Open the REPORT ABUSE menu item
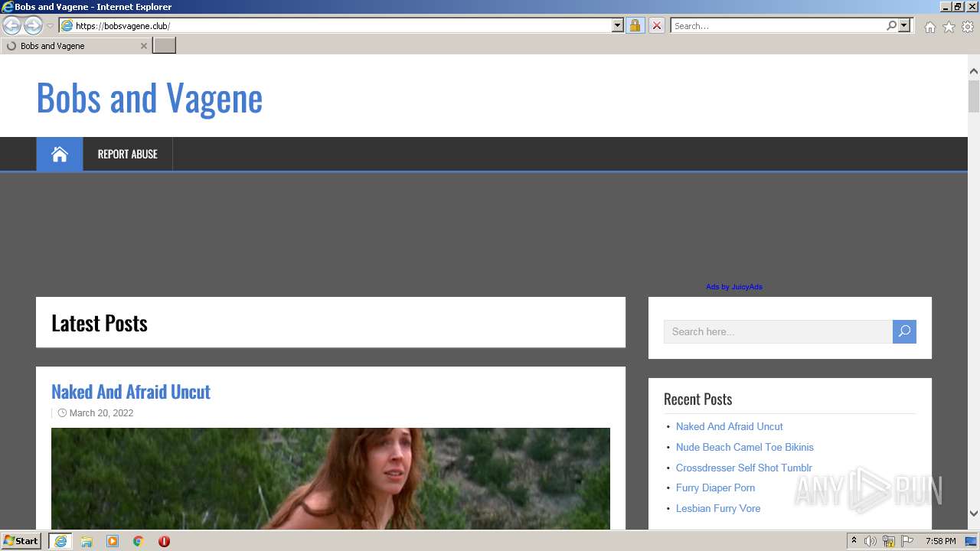 coord(127,154)
